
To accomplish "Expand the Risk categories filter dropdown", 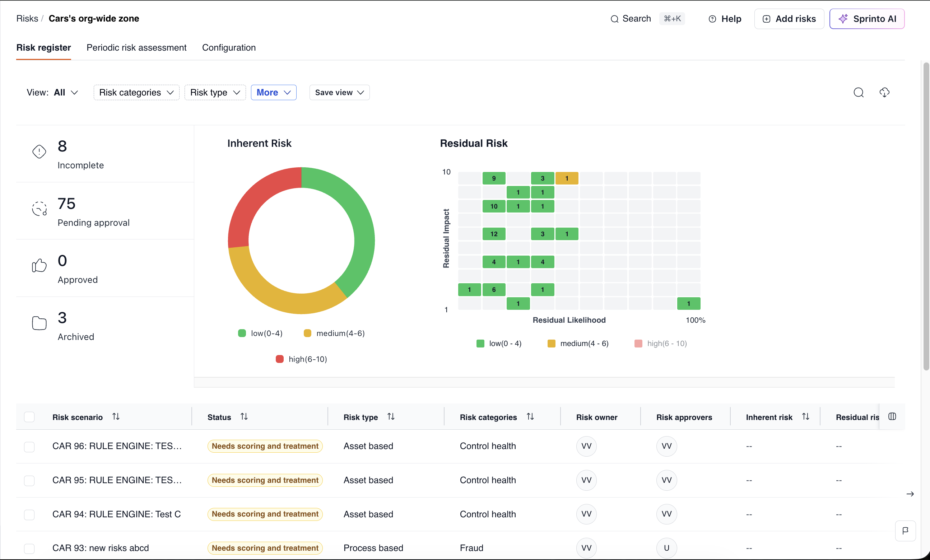I will [136, 93].
